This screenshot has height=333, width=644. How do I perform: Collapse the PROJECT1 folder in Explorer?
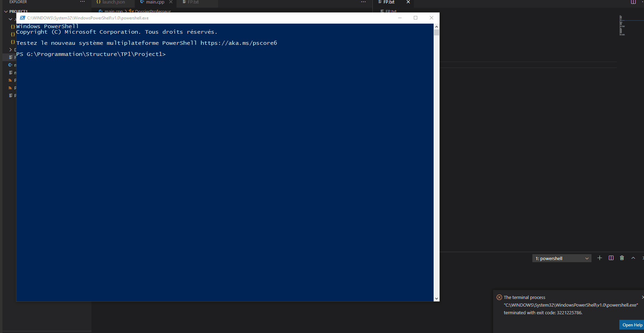[6, 11]
